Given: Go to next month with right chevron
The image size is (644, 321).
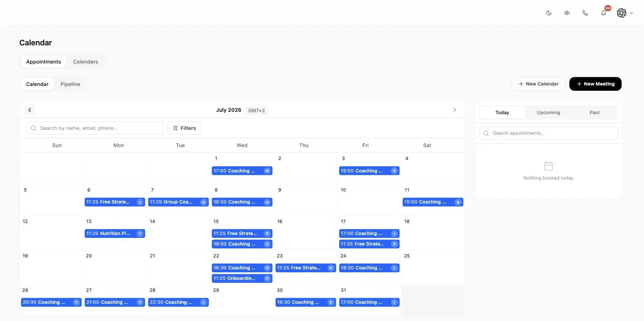Looking at the screenshot, I should [x=454, y=110].
